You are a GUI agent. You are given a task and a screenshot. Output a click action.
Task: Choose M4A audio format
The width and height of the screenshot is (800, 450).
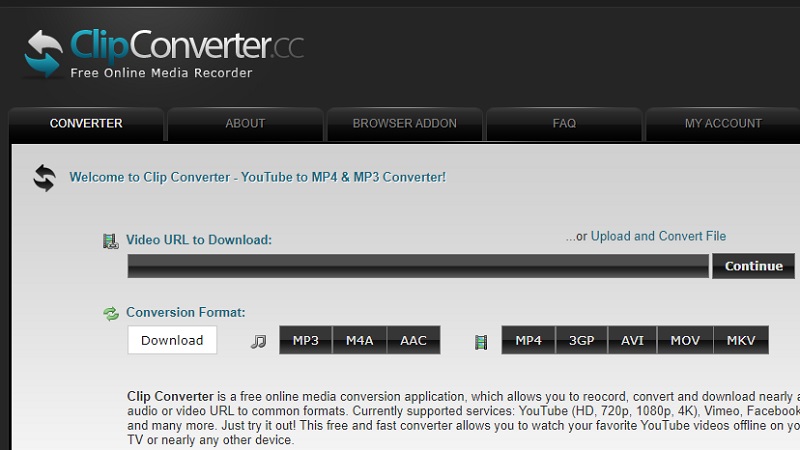360,340
